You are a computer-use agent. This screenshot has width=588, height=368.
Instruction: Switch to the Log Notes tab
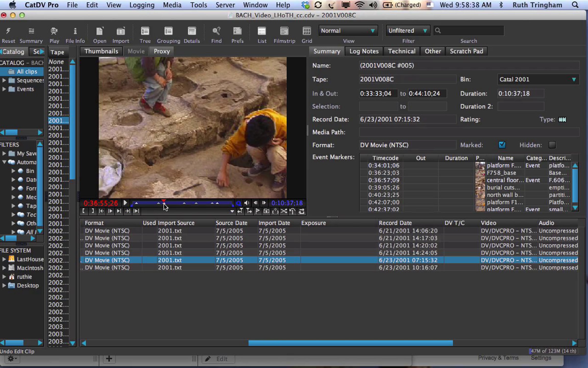(x=364, y=51)
